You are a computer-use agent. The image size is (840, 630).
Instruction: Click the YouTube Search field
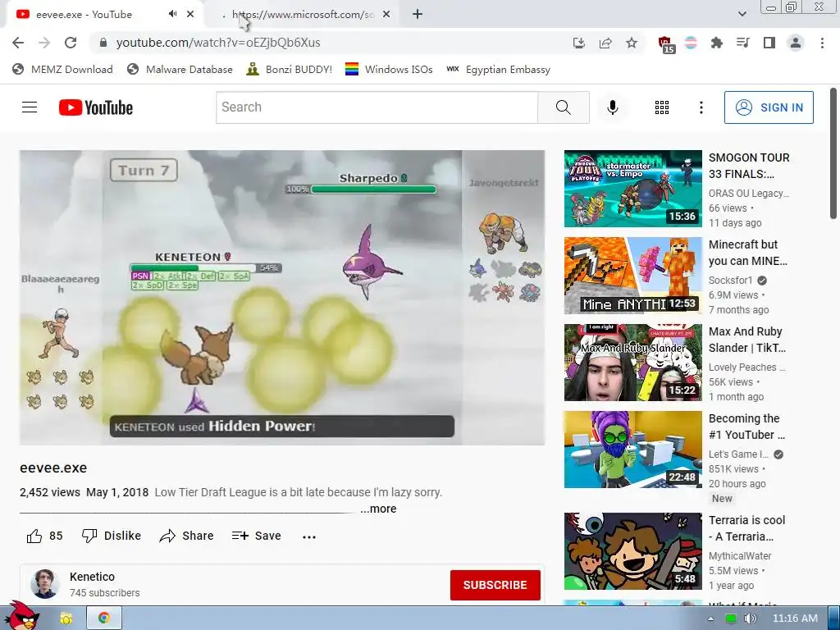click(377, 107)
